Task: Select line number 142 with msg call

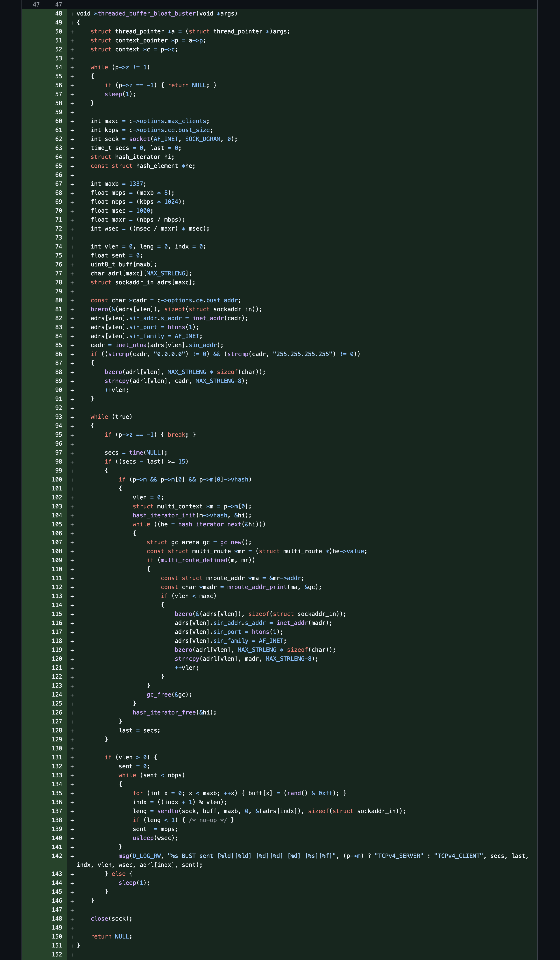Action: [x=57, y=856]
